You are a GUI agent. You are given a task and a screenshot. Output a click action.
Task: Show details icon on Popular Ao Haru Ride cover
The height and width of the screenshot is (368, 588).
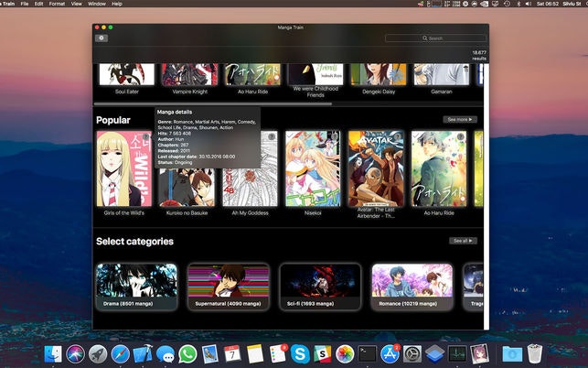(461, 136)
